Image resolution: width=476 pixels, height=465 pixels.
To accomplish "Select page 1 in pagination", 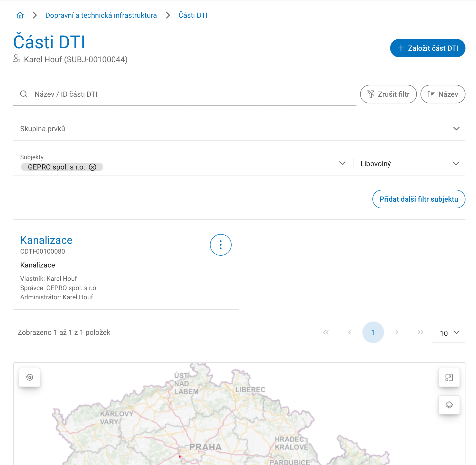I will (x=373, y=332).
